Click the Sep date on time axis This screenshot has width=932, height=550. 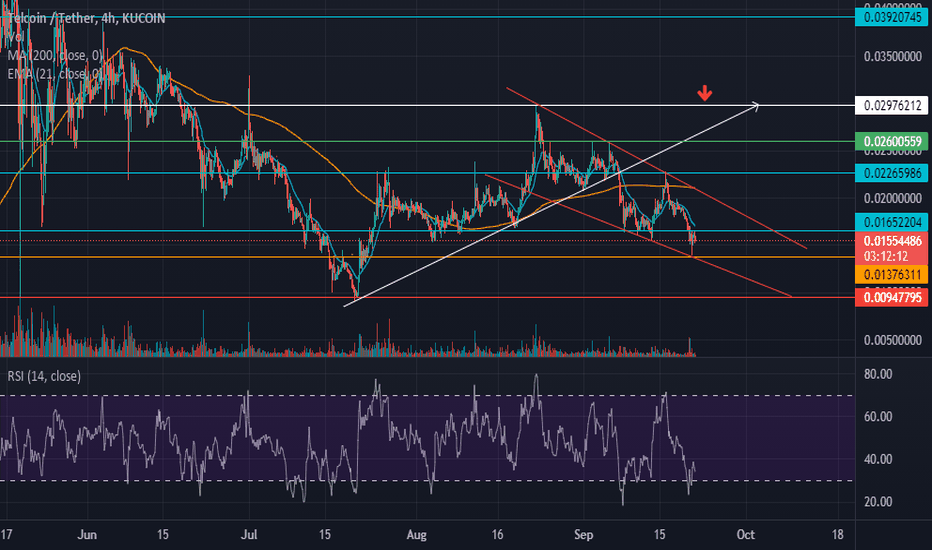[584, 535]
